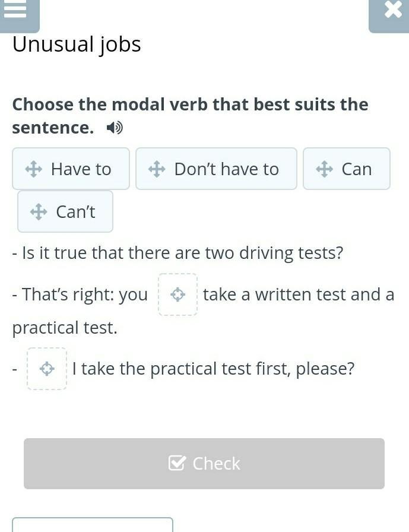
Task: Click move handle icon on Can't
Action: pyautogui.click(x=39, y=212)
